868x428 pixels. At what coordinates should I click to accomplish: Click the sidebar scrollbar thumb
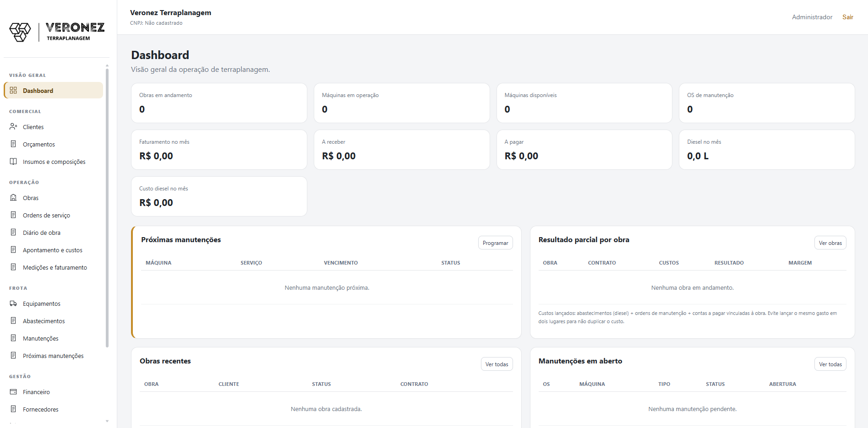tap(107, 208)
